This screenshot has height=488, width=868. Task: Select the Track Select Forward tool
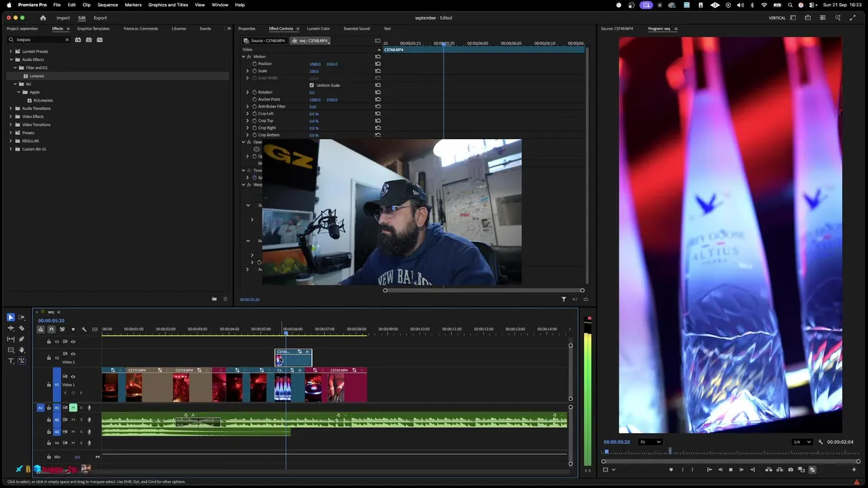(x=22, y=317)
